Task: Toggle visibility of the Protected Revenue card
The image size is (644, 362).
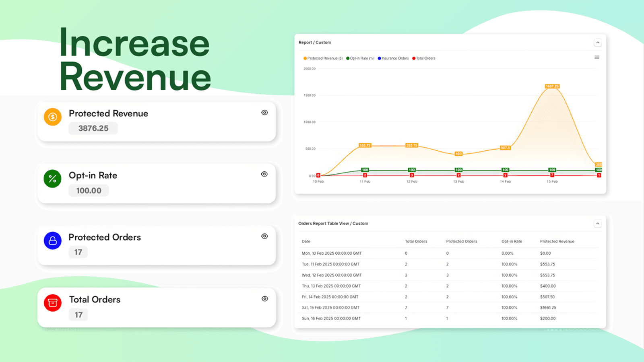Action: tap(264, 113)
